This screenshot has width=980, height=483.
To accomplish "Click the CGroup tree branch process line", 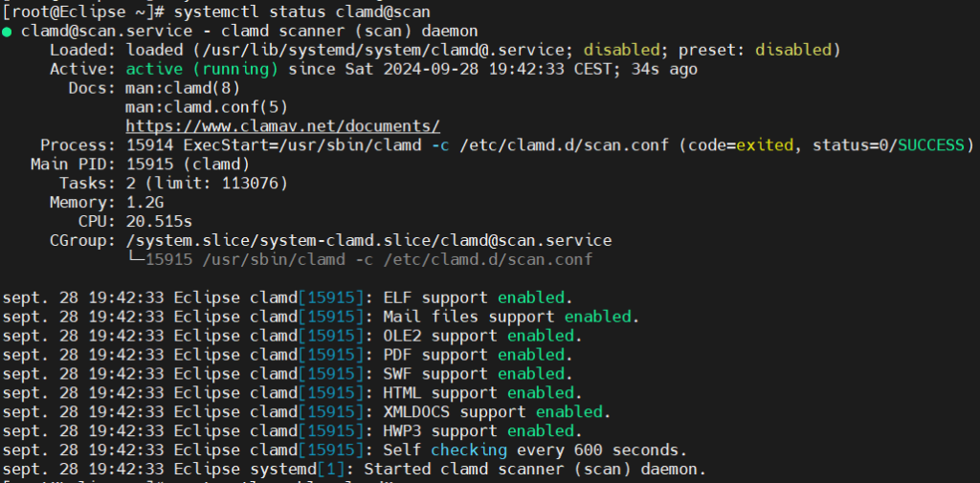I will 359,260.
